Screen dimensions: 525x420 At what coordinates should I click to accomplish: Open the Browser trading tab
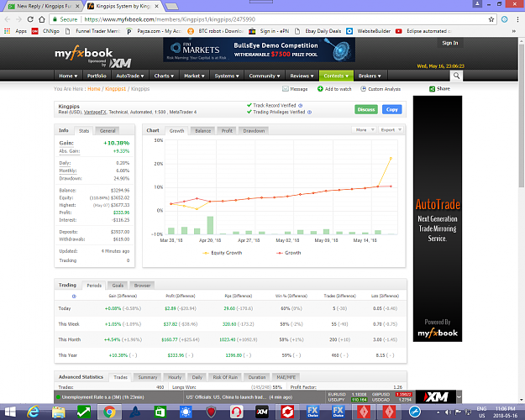pos(142,286)
